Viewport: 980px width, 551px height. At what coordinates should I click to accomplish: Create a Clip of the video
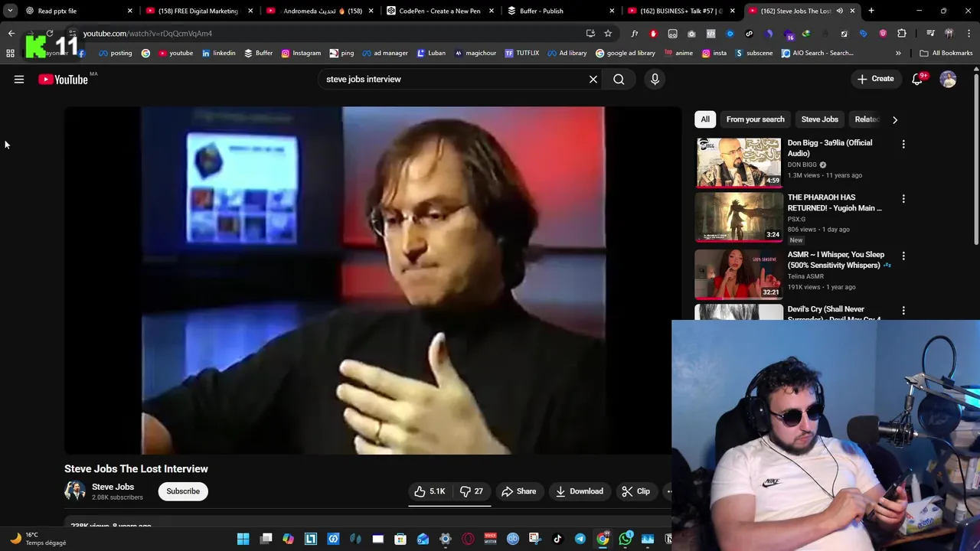tap(635, 491)
